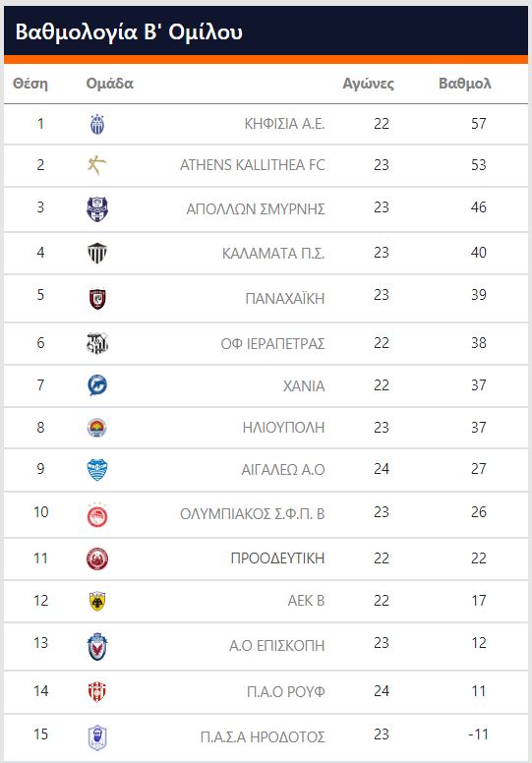
Task: Click the ΧΑΝΙΑ blue dolphin logo
Action: tap(97, 385)
